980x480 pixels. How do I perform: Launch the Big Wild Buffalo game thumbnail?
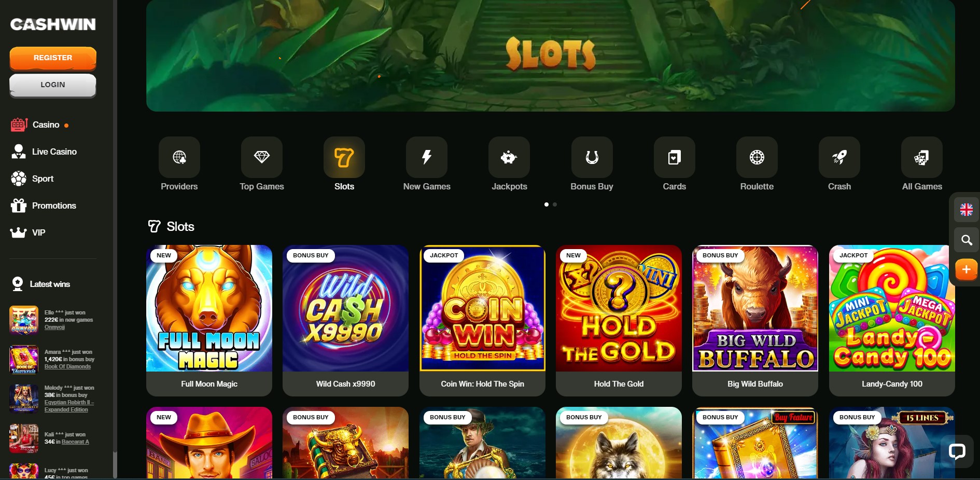[x=755, y=308]
